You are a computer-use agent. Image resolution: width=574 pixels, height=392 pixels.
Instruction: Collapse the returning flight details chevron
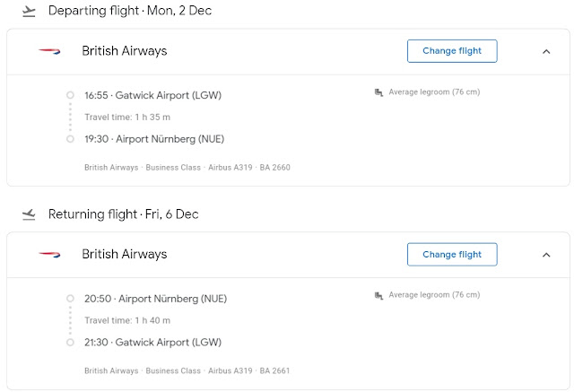pos(546,255)
